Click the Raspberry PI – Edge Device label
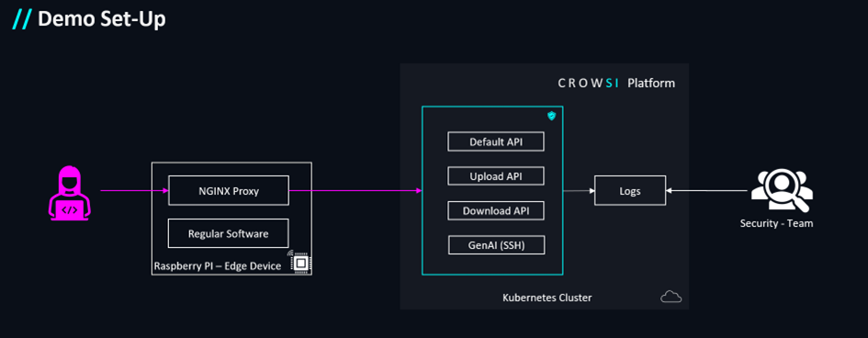 pyautogui.click(x=217, y=266)
